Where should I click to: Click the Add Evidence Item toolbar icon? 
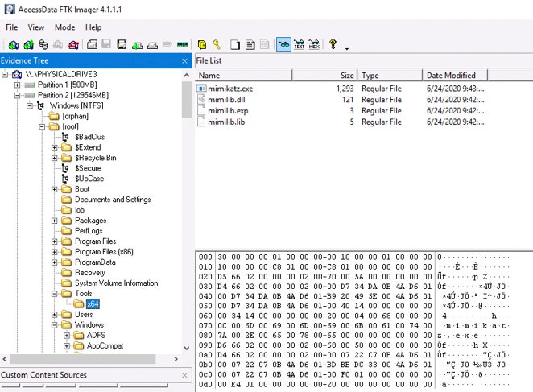pyautogui.click(x=13, y=44)
